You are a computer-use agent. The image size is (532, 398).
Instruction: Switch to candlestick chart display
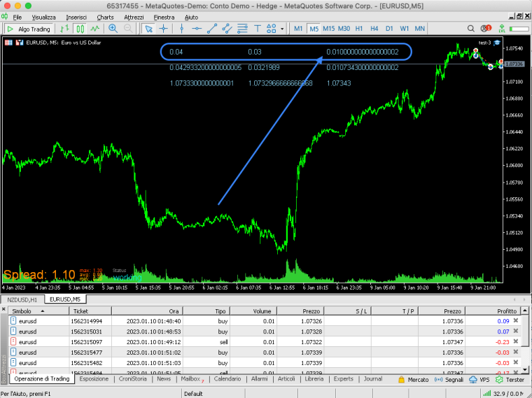pos(80,29)
